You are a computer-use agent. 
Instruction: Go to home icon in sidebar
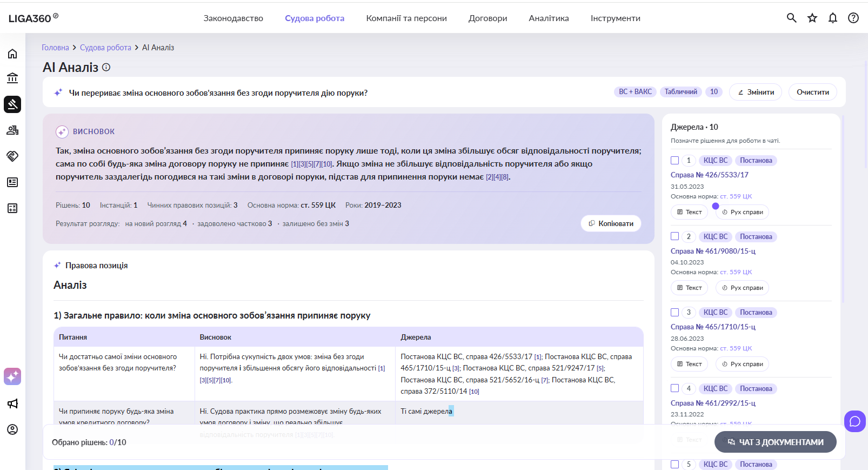click(x=12, y=54)
